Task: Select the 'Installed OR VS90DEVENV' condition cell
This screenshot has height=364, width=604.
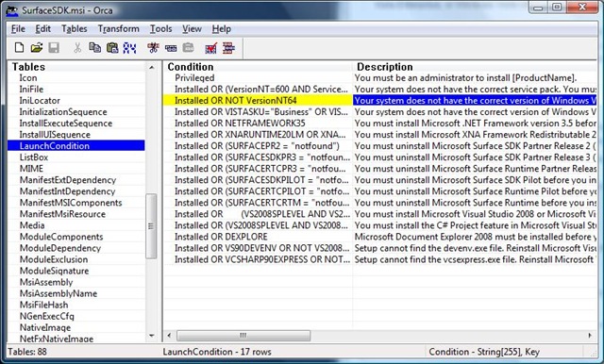Action: (258, 248)
